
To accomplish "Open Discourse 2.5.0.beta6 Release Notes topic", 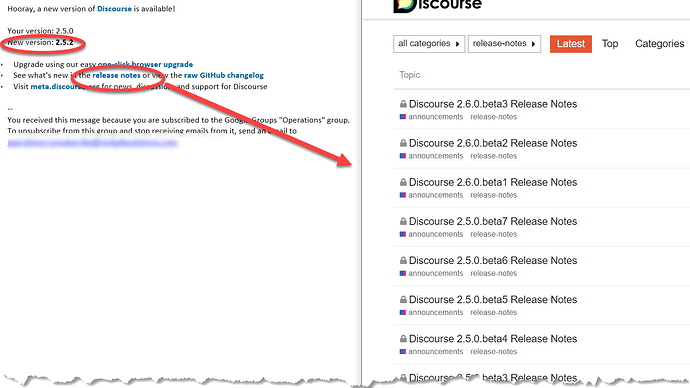I will pyautogui.click(x=493, y=260).
